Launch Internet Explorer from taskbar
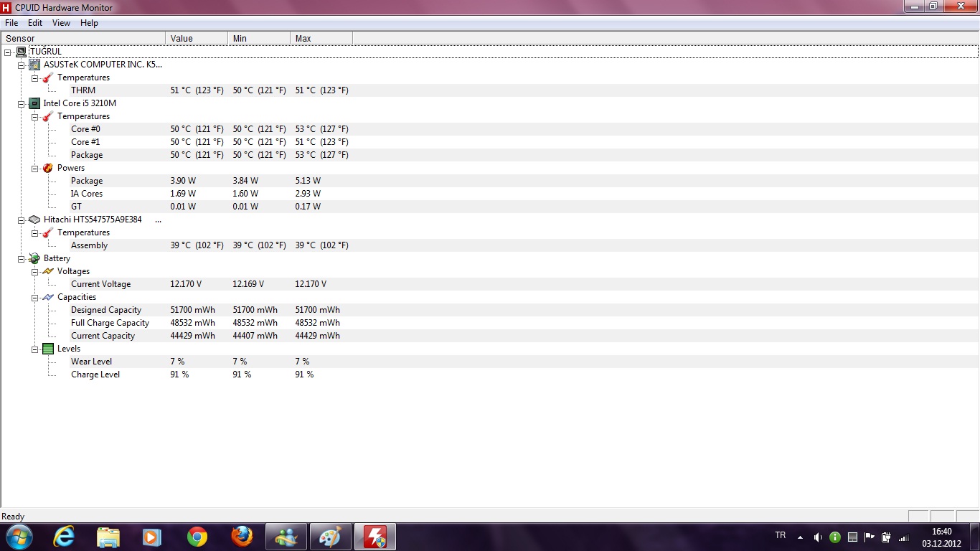Image resolution: width=980 pixels, height=551 pixels. click(x=64, y=537)
